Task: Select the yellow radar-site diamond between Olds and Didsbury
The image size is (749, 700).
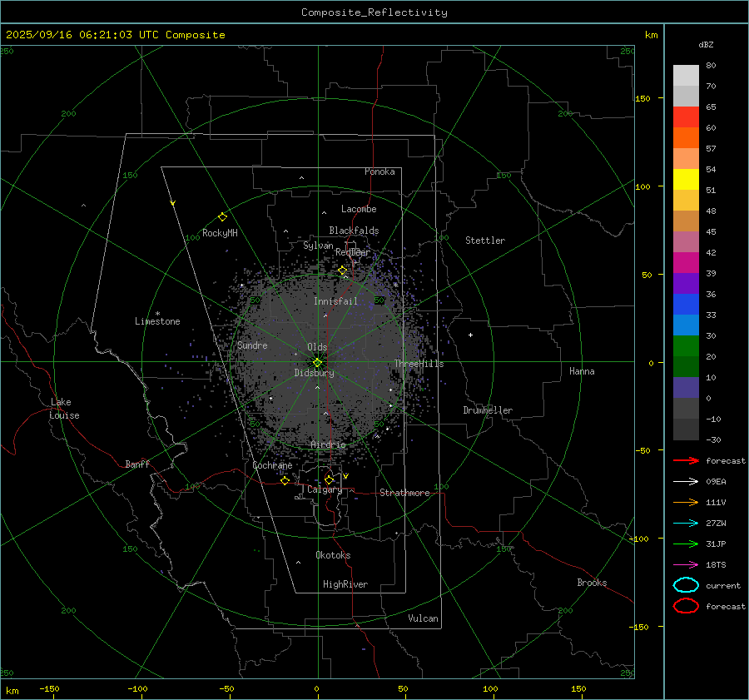Action: [317, 362]
